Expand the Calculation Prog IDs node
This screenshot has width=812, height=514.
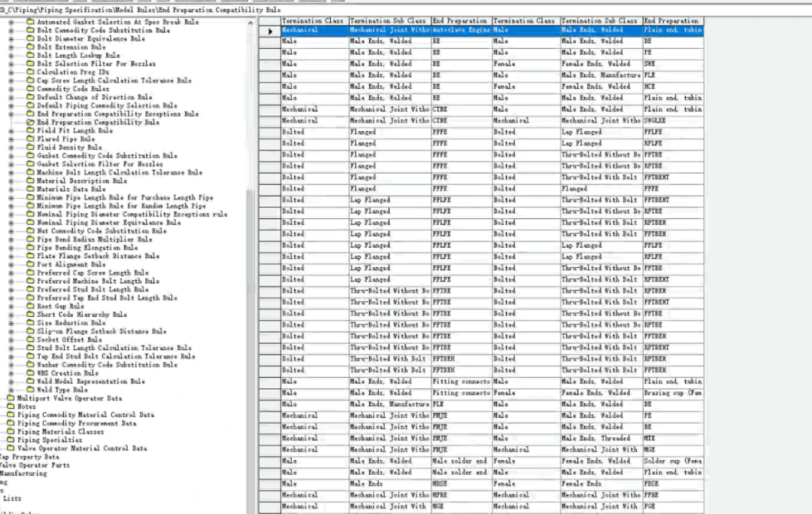point(11,72)
